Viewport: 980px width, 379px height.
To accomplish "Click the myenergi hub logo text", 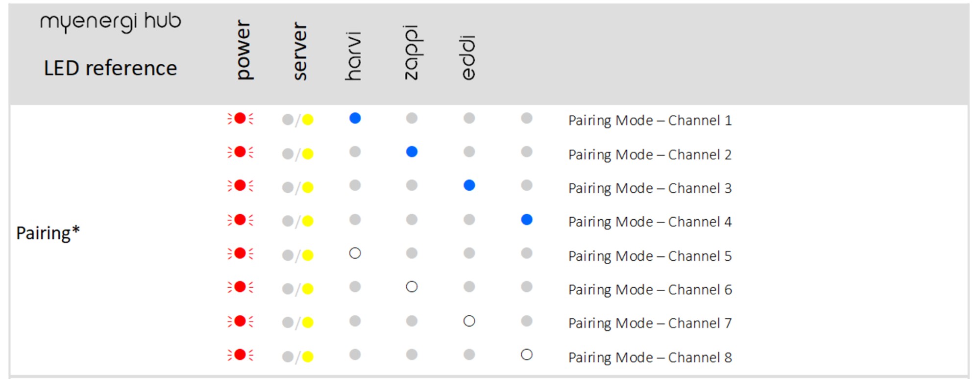I will pyautogui.click(x=111, y=22).
